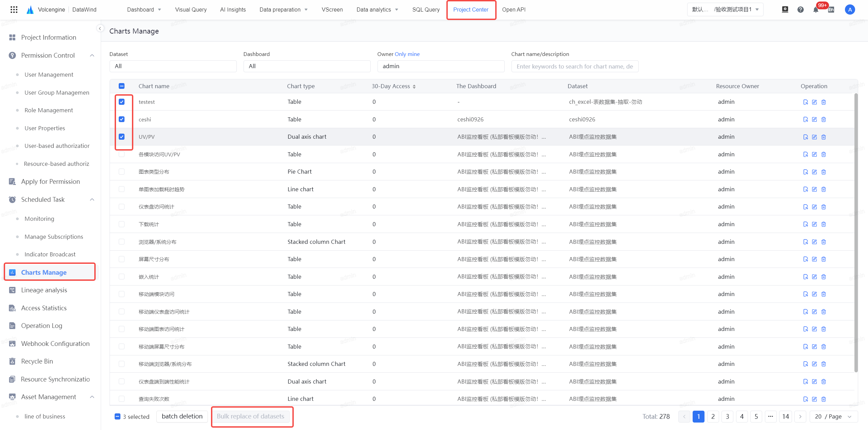Uncheck the UV/PV row checkbox
The width and height of the screenshot is (868, 430).
(x=122, y=137)
